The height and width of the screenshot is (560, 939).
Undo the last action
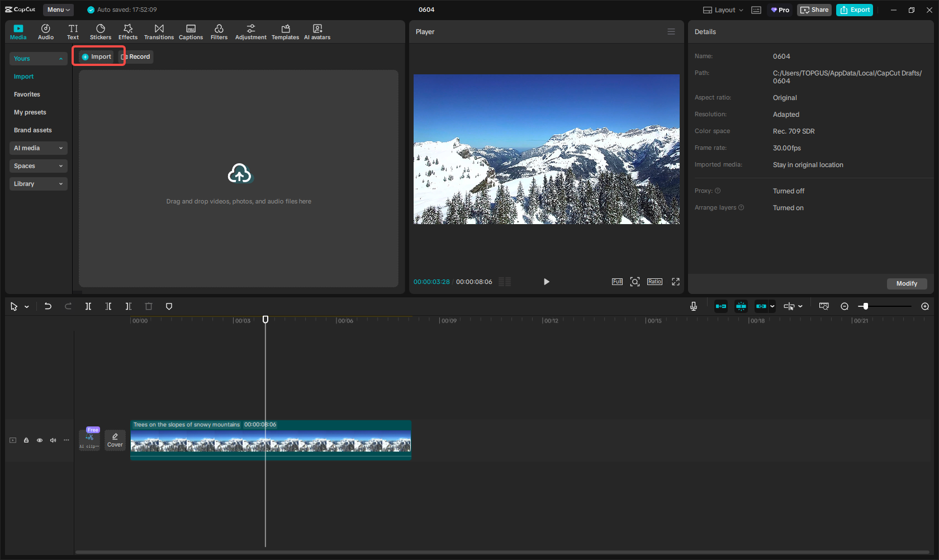pos(48,306)
